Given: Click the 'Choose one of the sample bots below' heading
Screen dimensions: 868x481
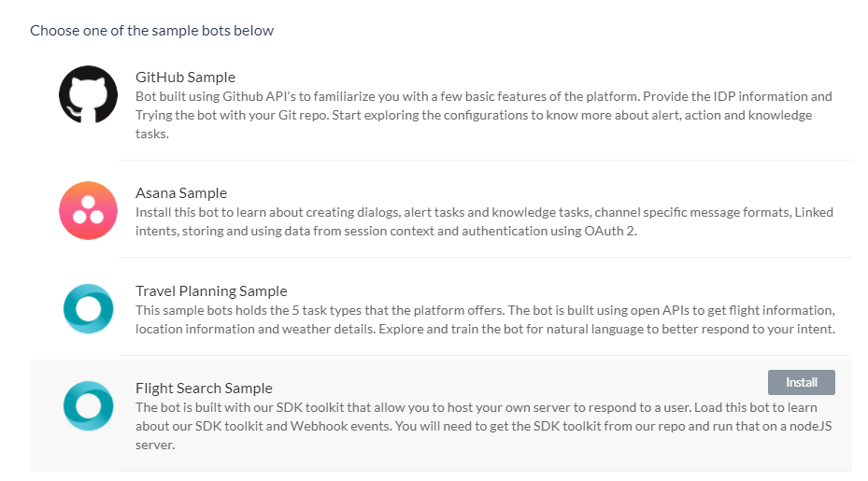Looking at the screenshot, I should 151,31.
